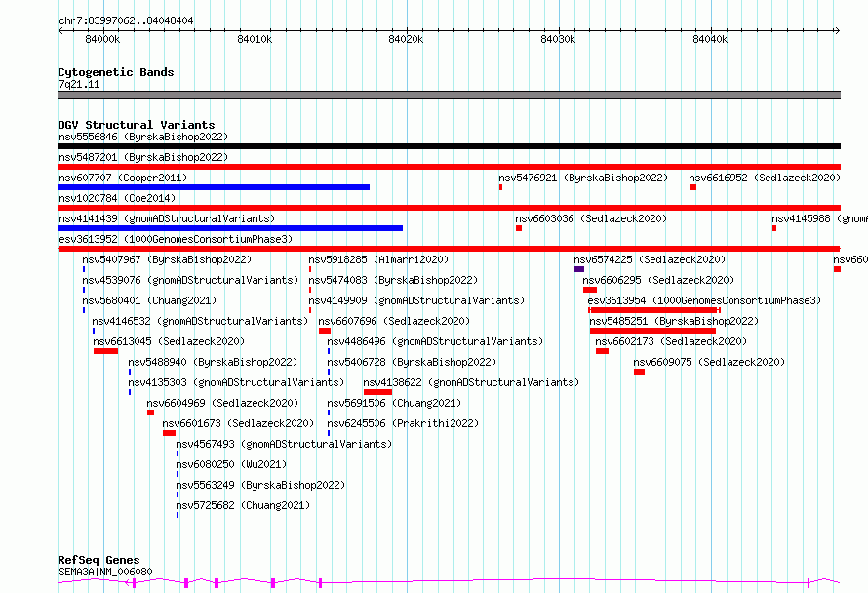Click nsv5725682 (Chuang2021) label
Viewport: 868px width, 593px height.
coord(243,505)
